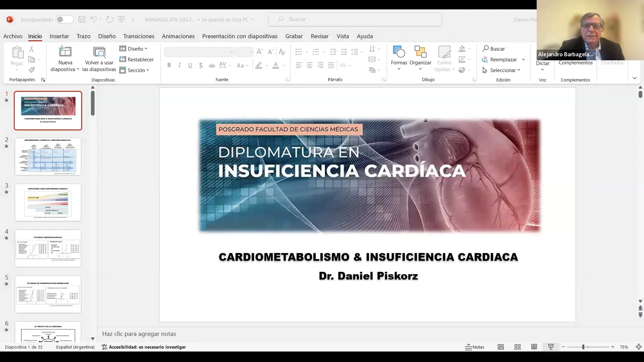Fit slide to current window icon
The width and height of the screenshot is (644, 362).
pos(639,347)
